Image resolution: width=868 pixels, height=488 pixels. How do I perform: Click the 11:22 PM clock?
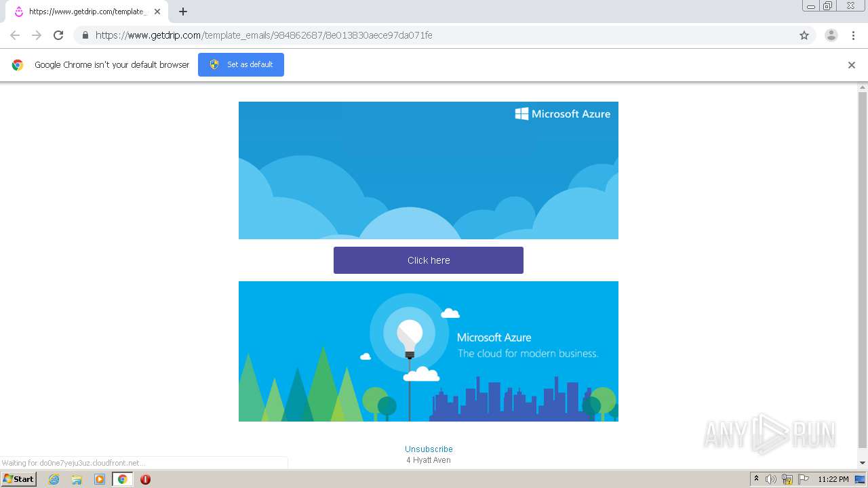(833, 479)
